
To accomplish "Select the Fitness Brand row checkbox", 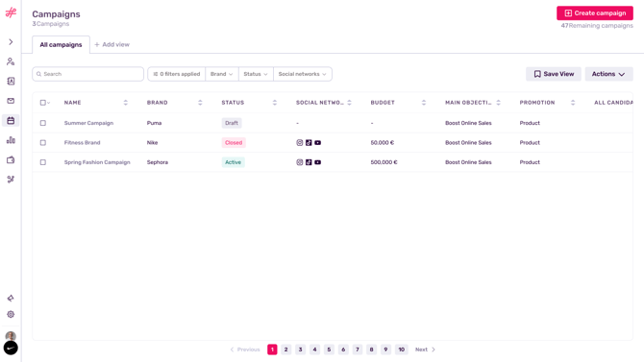I will (x=42, y=142).
